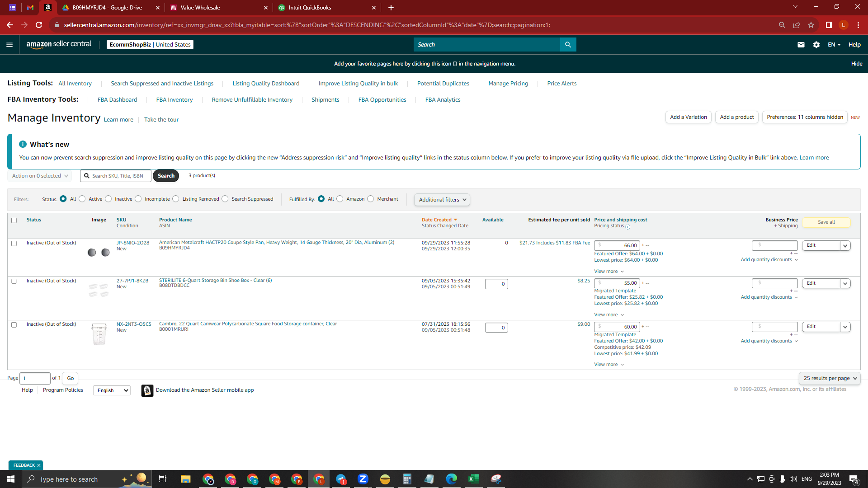Open a new browser tab
This screenshot has height=488, width=868.
391,8
